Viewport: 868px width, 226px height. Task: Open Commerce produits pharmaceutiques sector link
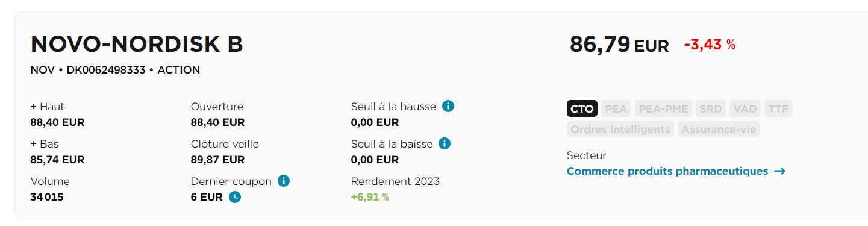667,171
